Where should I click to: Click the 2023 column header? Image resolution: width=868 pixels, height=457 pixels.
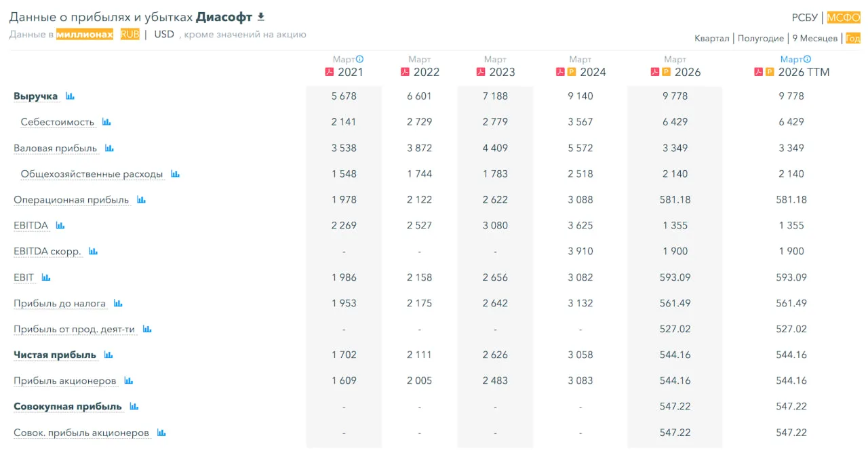[502, 72]
